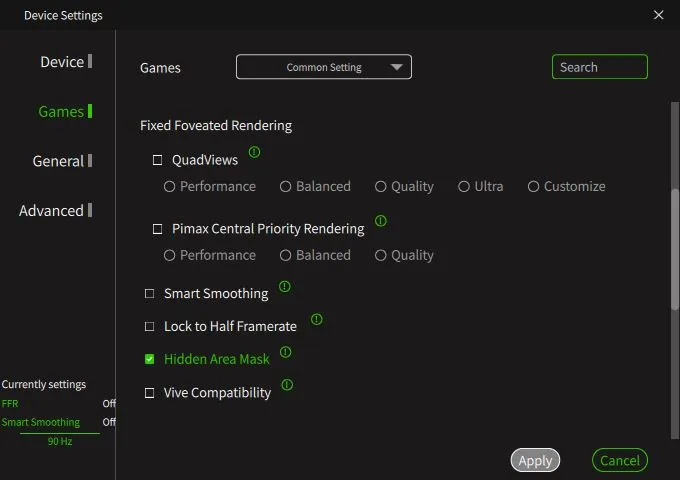This screenshot has height=480, width=680.
Task: Open the Common Setting dropdown
Action: 324,67
